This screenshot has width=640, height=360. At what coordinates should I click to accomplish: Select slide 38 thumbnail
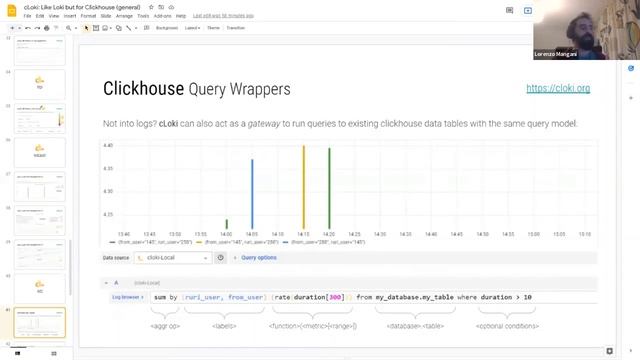40,220
